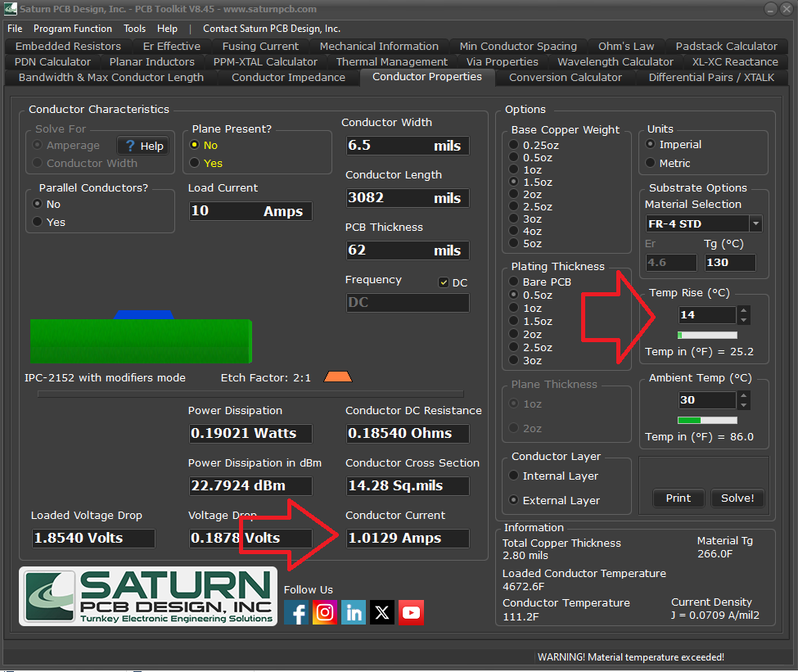The height and width of the screenshot is (672, 798).
Task: Open the Embedded Resistors tab
Action: (68, 47)
